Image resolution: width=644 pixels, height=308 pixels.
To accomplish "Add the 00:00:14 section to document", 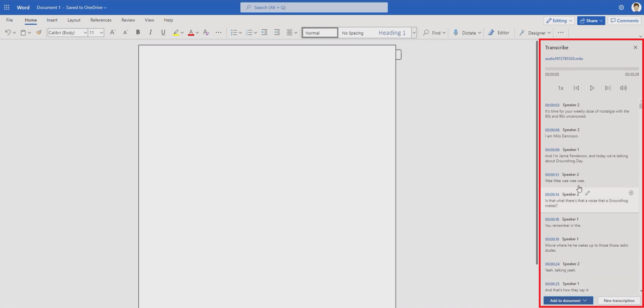I will [631, 193].
